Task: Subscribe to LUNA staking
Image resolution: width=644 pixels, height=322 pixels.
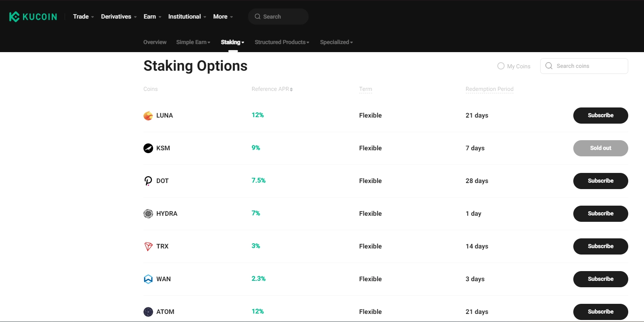Action: [x=600, y=116]
